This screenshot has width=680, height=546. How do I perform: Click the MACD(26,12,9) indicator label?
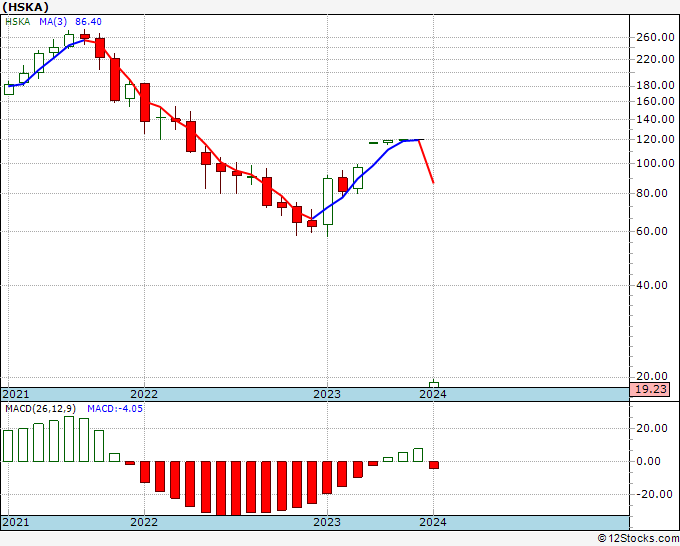(x=41, y=409)
